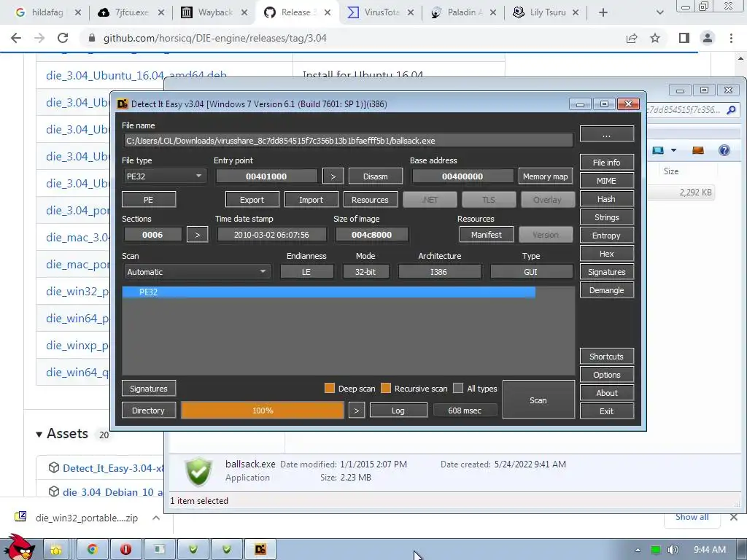Open the File info panel
Image resolution: width=747 pixels, height=560 pixels.
(x=606, y=163)
